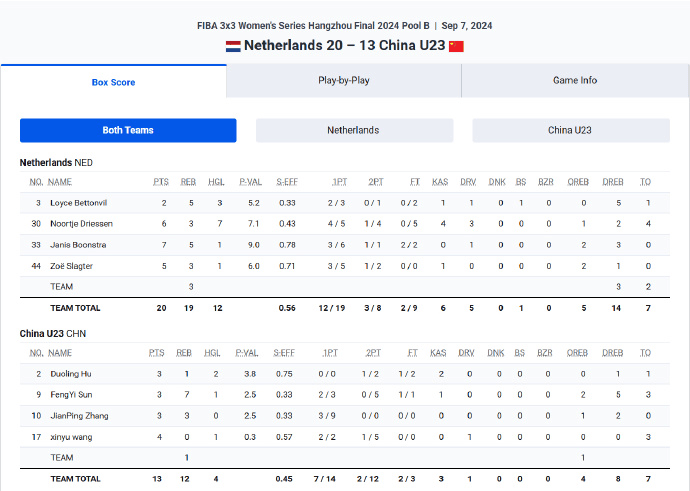Image resolution: width=690 pixels, height=491 pixels.
Task: Open Zoë Slagter player page
Action: pos(72,265)
